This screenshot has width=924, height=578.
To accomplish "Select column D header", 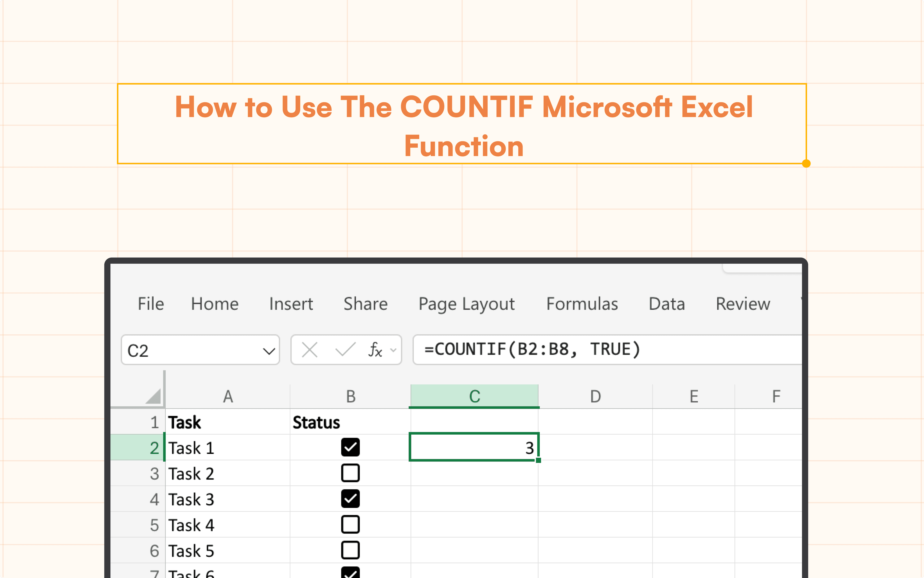I will 595,396.
